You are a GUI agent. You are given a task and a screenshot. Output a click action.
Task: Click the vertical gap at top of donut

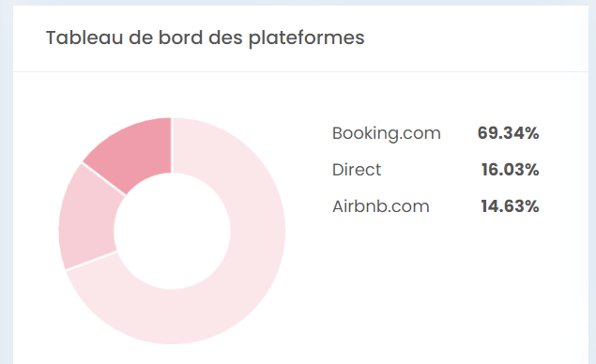(172, 145)
